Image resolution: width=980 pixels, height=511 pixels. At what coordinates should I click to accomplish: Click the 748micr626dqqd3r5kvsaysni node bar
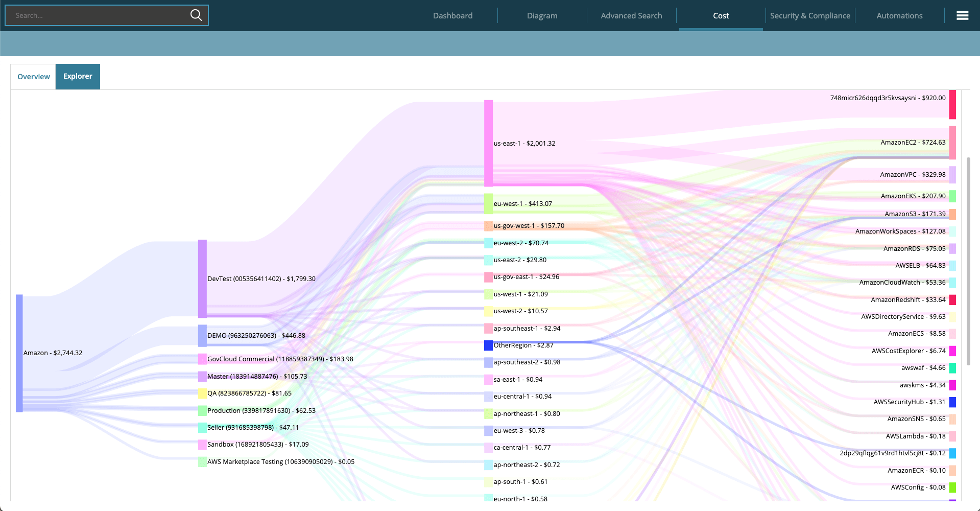952,105
